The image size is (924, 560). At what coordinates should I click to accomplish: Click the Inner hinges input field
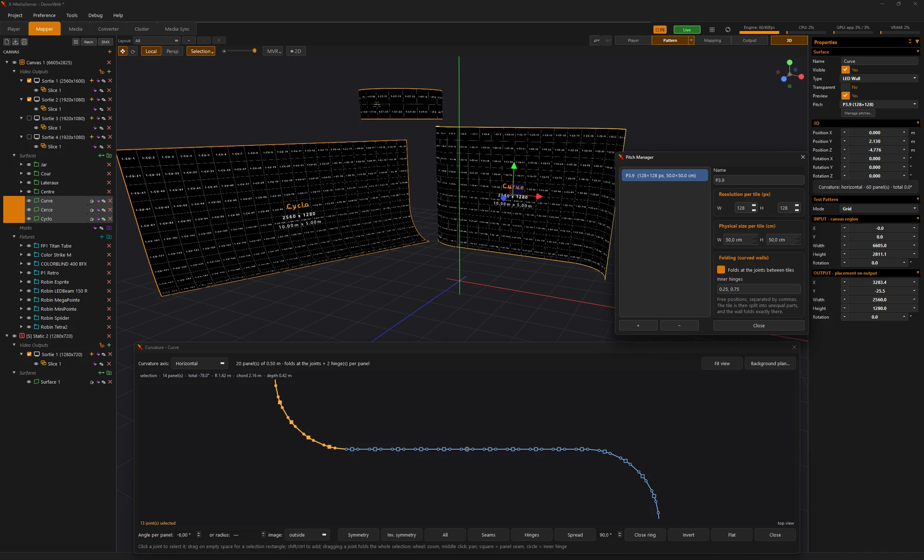coord(759,289)
